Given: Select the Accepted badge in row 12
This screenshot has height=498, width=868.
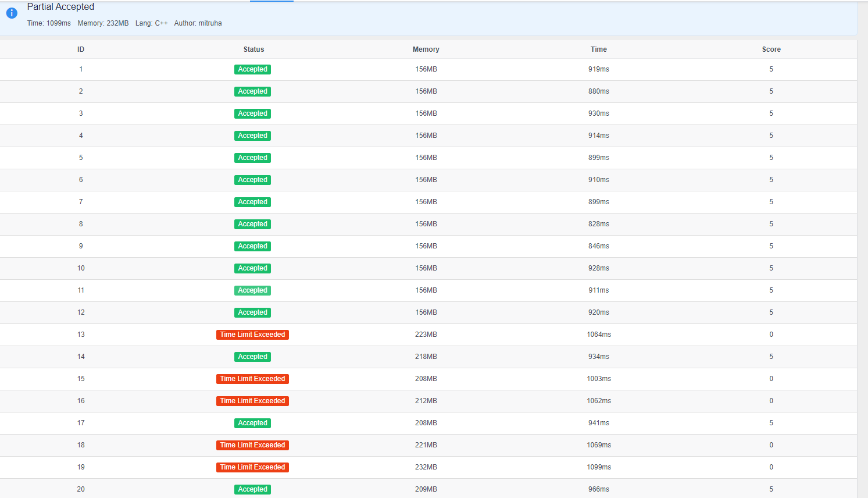Looking at the screenshot, I should pyautogui.click(x=253, y=312).
